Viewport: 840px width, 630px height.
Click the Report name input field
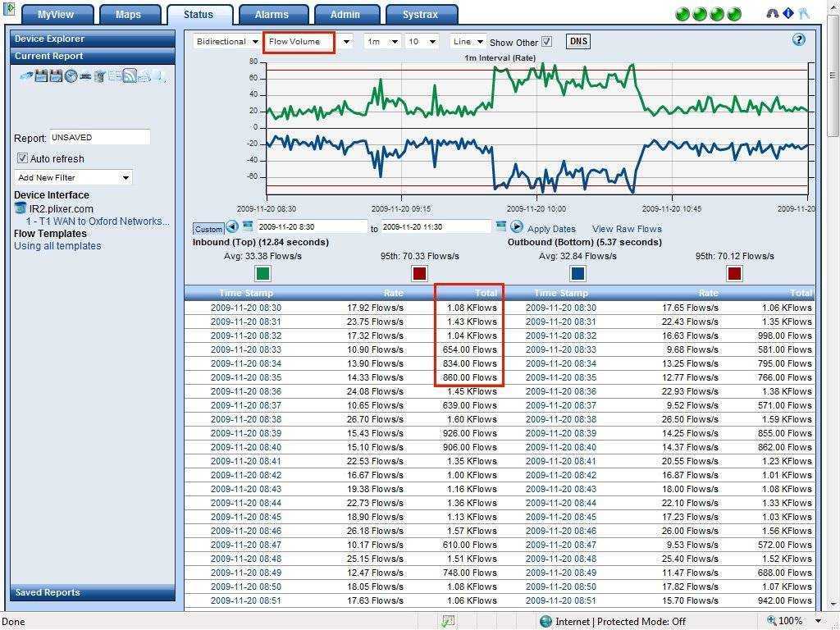[x=99, y=137]
